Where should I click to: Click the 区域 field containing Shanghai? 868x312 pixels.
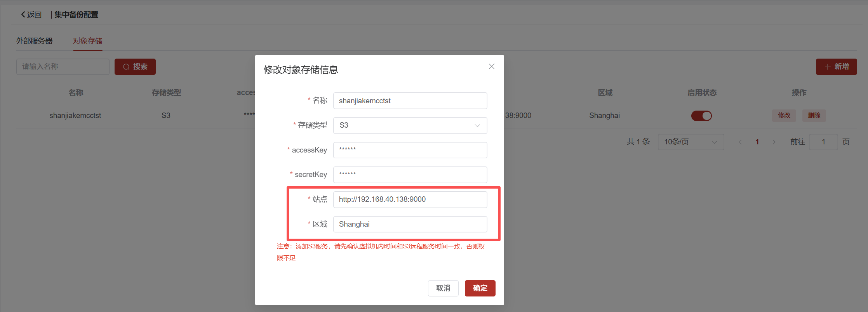(410, 224)
